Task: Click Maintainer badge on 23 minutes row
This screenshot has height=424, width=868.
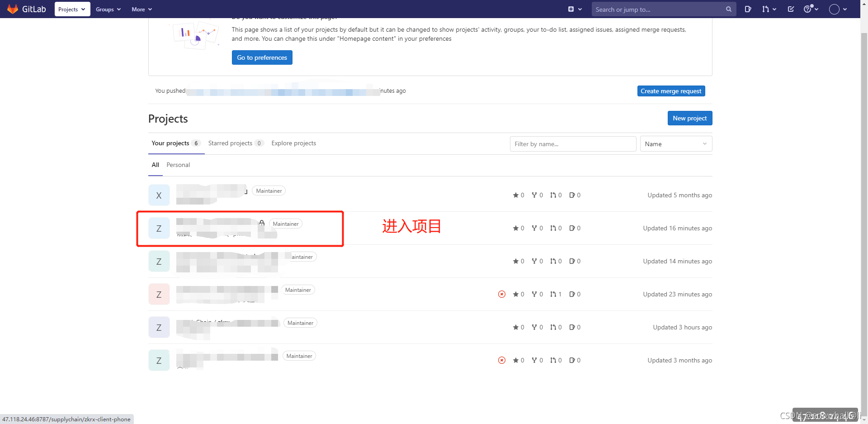Action: point(298,290)
